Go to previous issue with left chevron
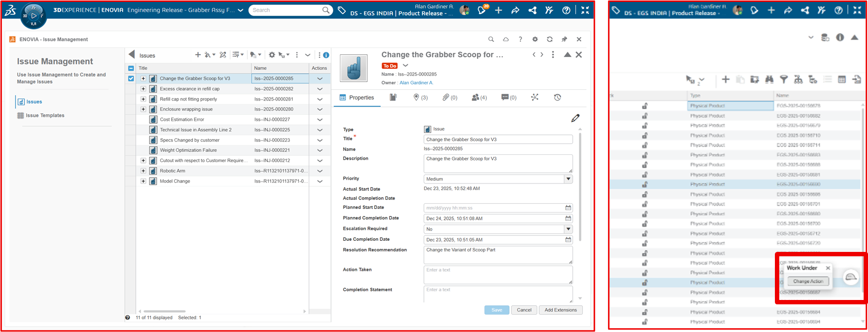This screenshot has height=332, width=868. click(534, 55)
